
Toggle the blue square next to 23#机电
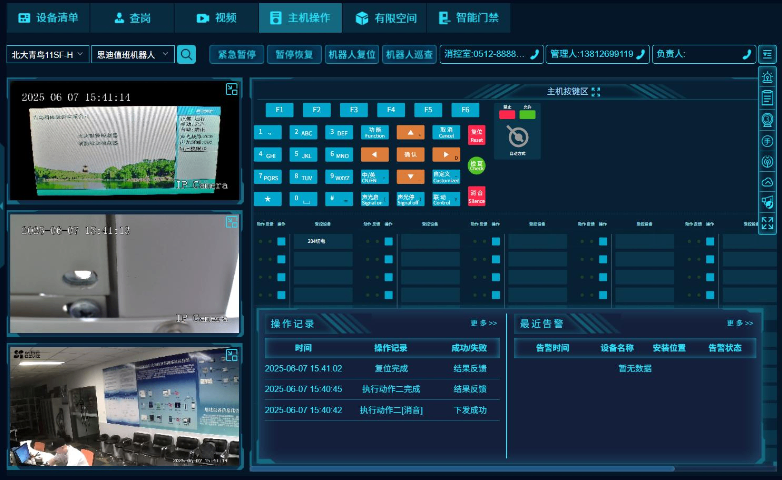coord(281,241)
